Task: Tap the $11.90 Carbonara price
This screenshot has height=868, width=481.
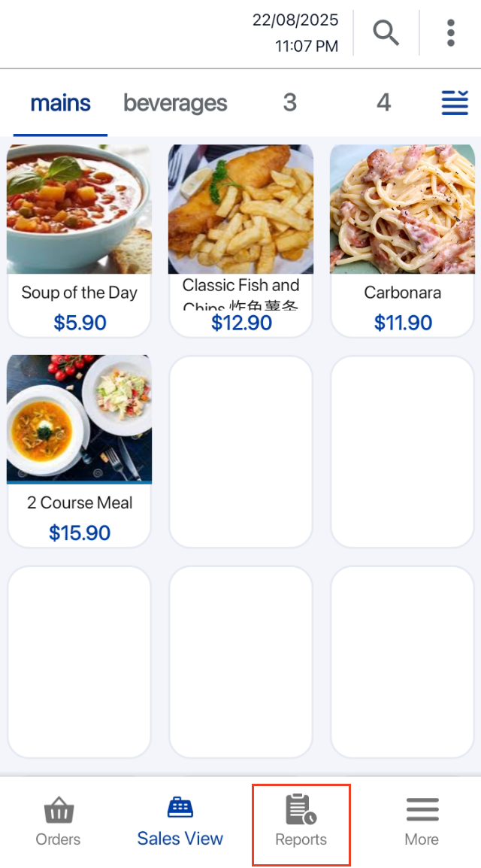Action: point(403,323)
